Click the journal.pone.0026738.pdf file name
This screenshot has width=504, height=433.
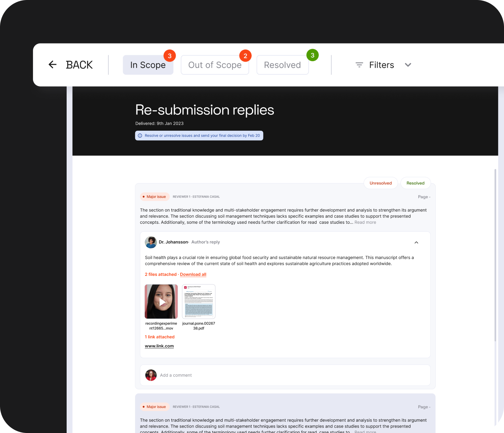(x=199, y=326)
